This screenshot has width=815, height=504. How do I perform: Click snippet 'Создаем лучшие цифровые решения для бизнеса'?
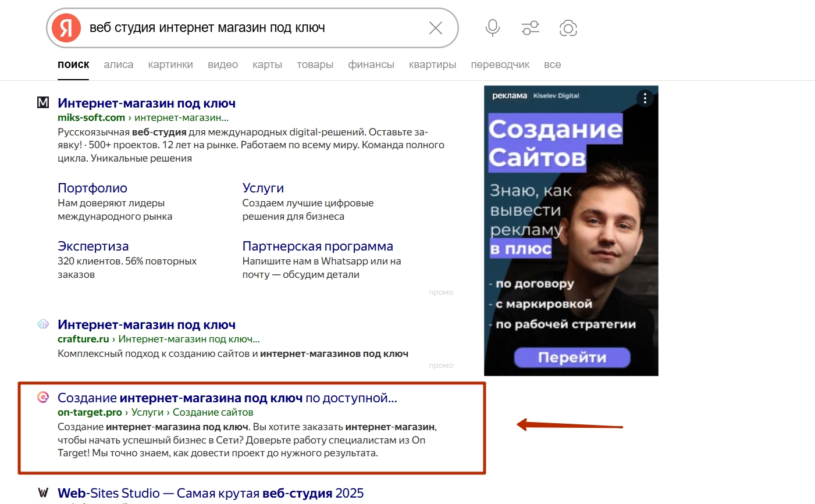pyautogui.click(x=308, y=210)
